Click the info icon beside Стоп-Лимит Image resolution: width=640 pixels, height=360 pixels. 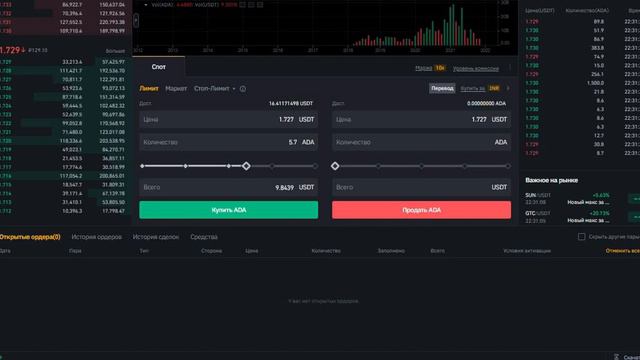pyautogui.click(x=243, y=89)
